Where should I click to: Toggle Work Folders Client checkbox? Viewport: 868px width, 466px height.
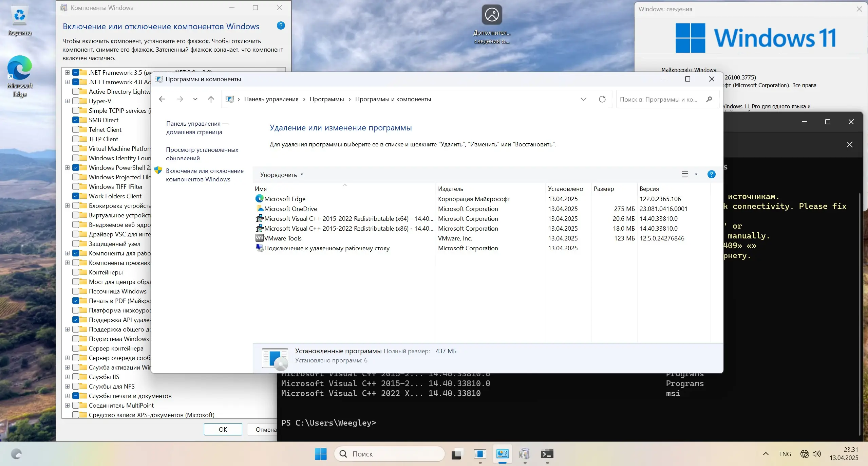(76, 196)
